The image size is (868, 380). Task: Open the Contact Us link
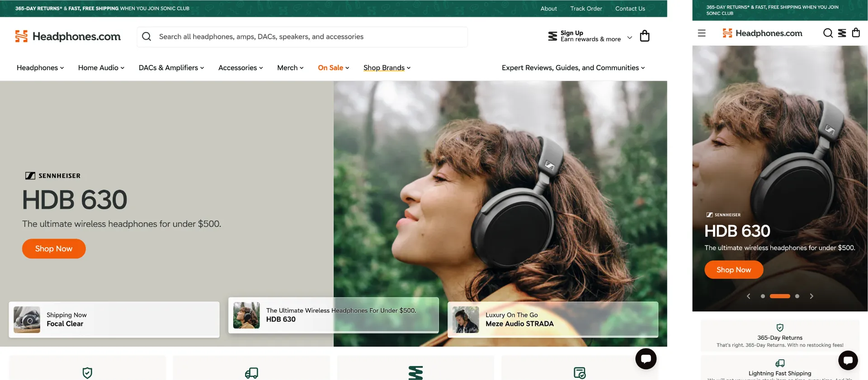click(630, 9)
